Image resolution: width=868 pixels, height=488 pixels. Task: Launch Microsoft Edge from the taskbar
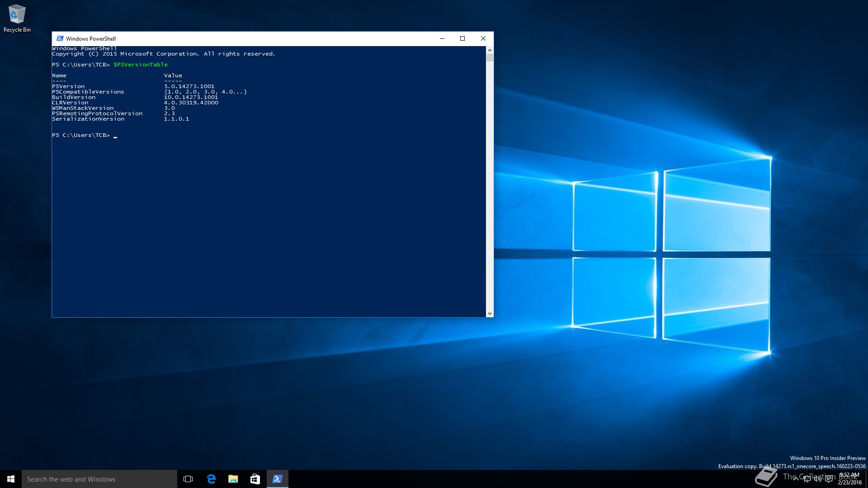click(211, 479)
